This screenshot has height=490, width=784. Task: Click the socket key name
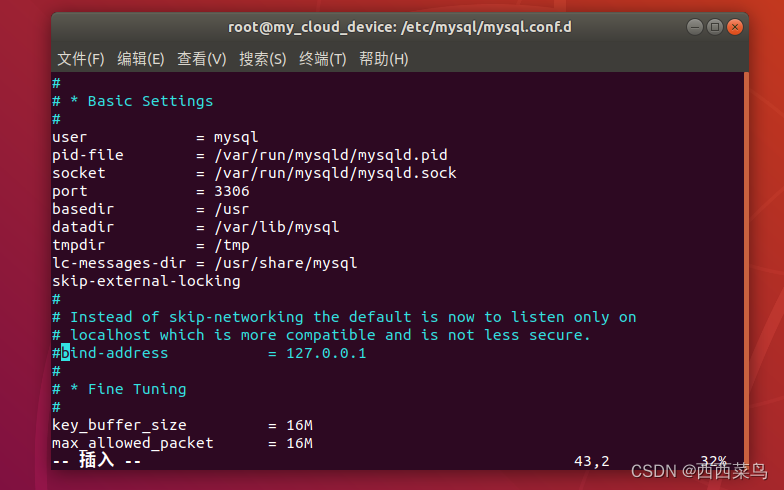pos(78,173)
